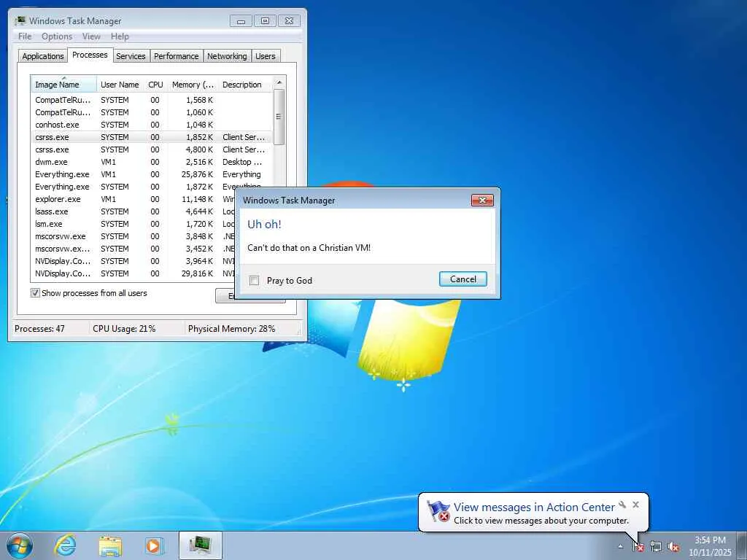The width and height of the screenshot is (747, 560).
Task: Select the conhost.exe process row
Action: coord(152,125)
